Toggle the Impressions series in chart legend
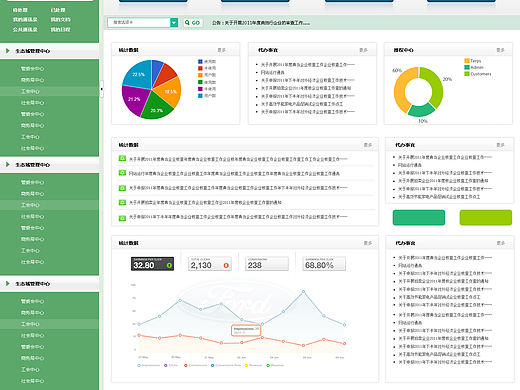 pyautogui.click(x=149, y=365)
